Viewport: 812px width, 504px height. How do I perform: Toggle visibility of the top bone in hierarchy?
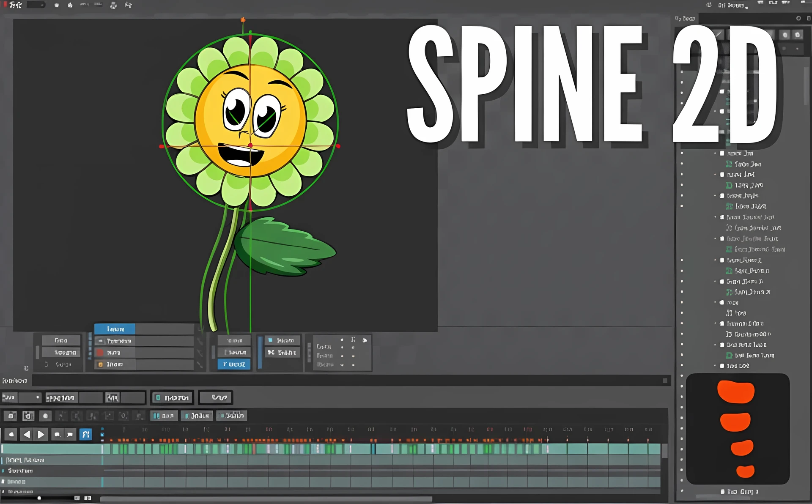[722, 153]
